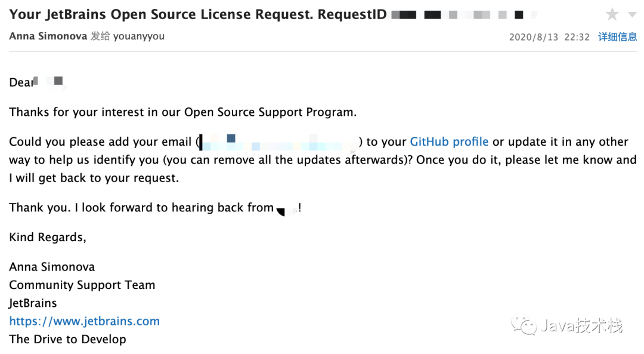Click the email subject title

[197, 14]
